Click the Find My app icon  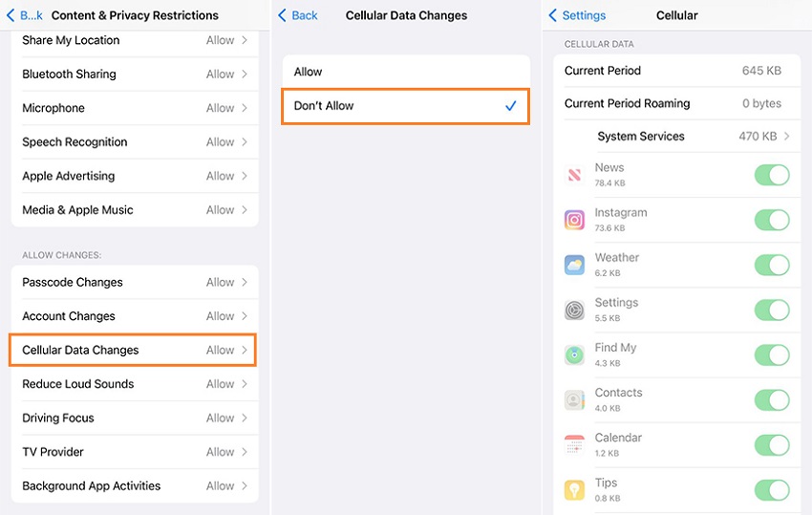click(574, 355)
